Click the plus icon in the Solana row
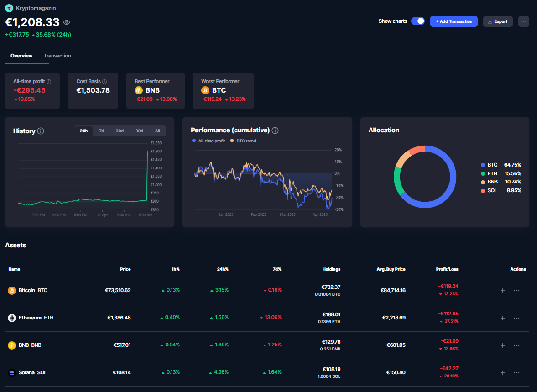This screenshot has height=392, width=537. pos(503,373)
